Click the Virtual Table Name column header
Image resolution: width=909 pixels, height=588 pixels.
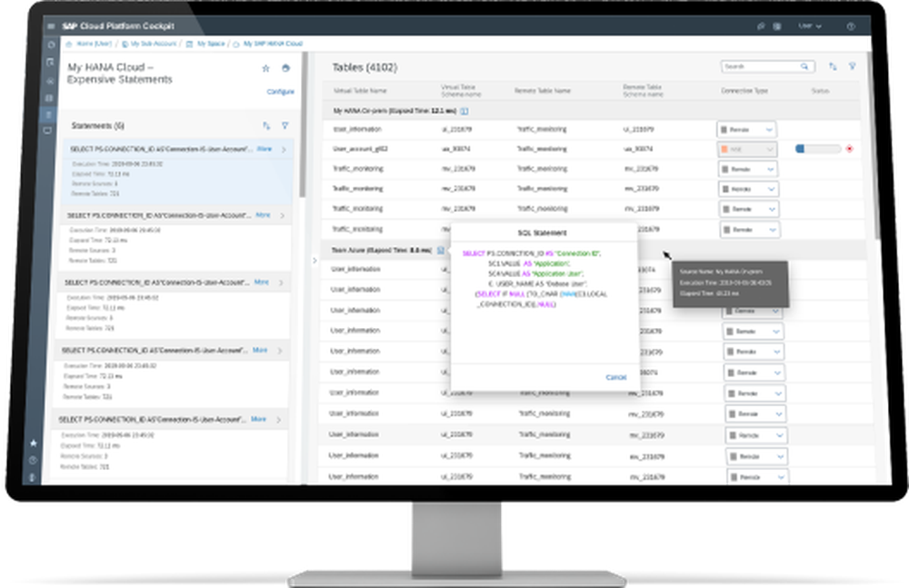click(x=360, y=91)
